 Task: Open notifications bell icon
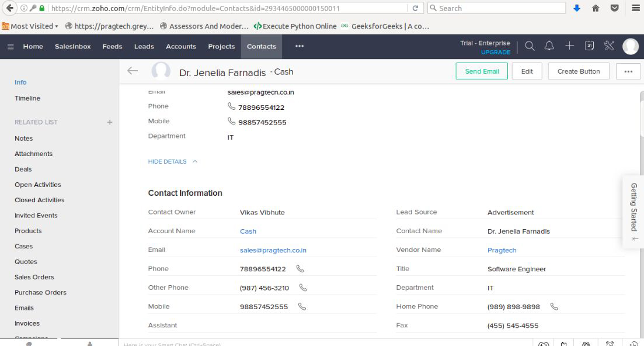tap(549, 46)
